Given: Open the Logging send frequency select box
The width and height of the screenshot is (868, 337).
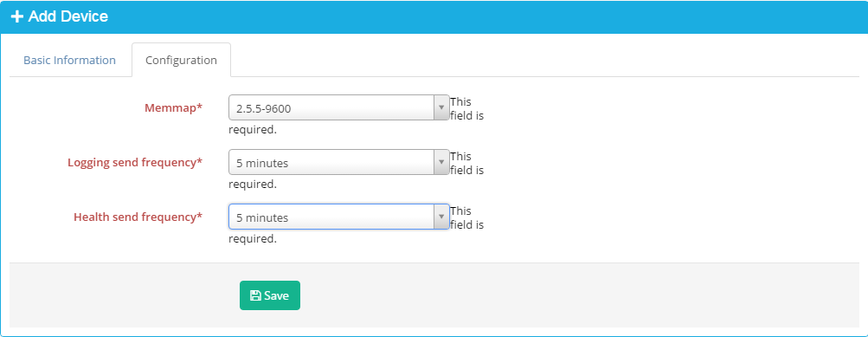Looking at the screenshot, I should tap(338, 162).
